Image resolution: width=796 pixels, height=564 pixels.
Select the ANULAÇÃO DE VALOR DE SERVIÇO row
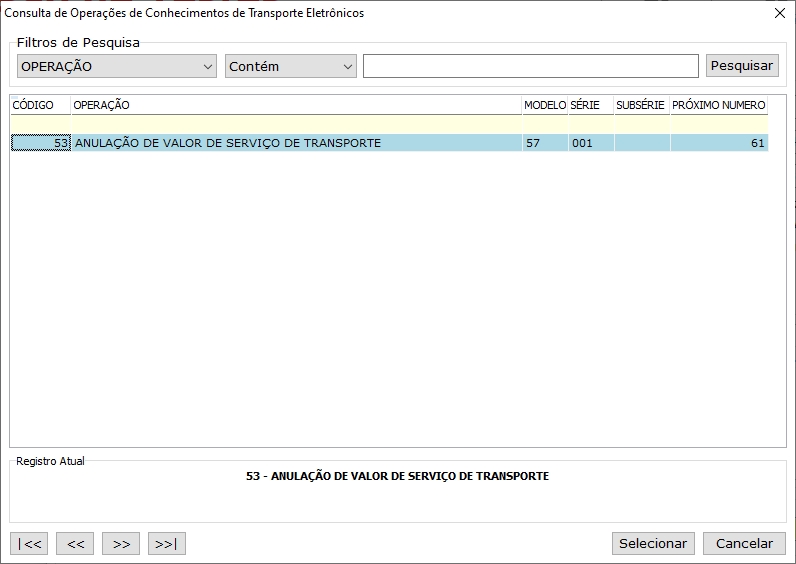pyautogui.click(x=296, y=143)
